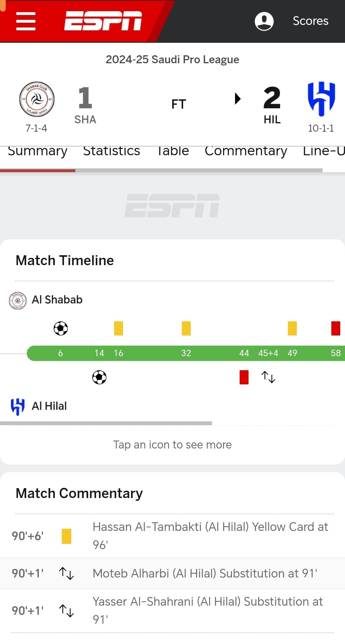Switch to the Statistics tab
The width and height of the screenshot is (345, 644).
[x=111, y=151]
